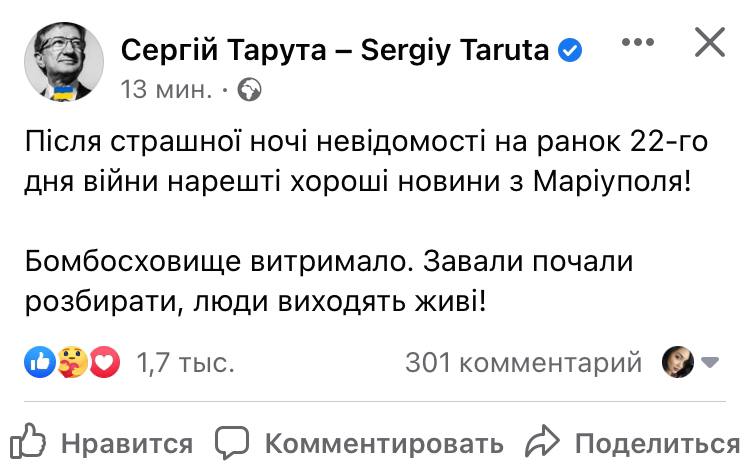
Task: Open the 1,7 тыс. reactions list
Action: tap(185, 363)
